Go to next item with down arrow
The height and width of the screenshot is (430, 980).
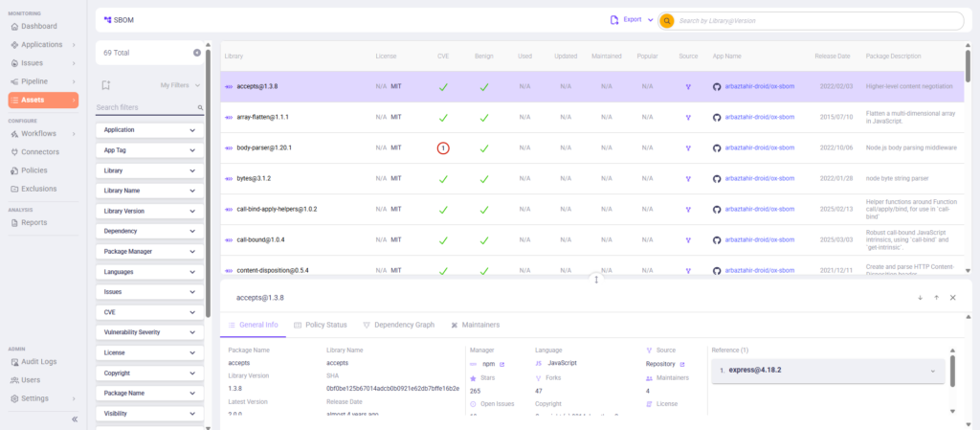click(920, 298)
